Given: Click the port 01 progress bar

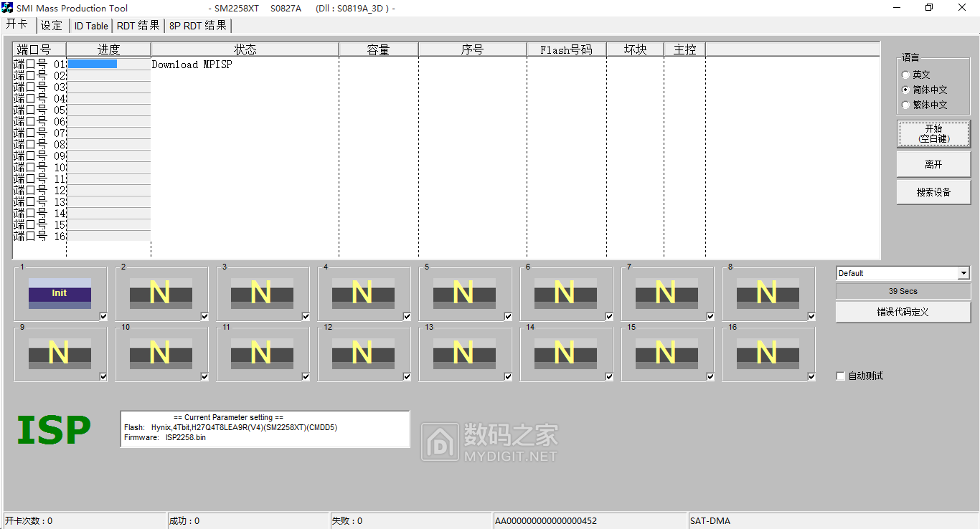Looking at the screenshot, I should coord(109,64).
